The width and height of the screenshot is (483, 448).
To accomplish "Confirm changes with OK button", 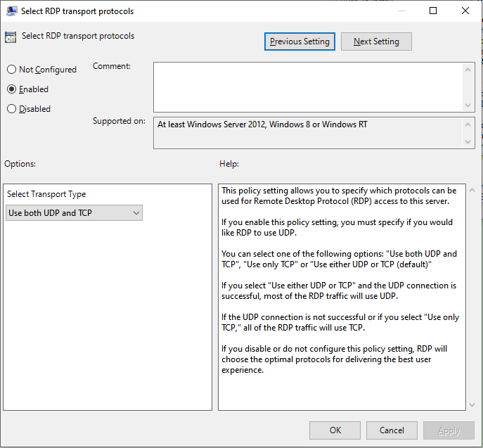I will (335, 430).
